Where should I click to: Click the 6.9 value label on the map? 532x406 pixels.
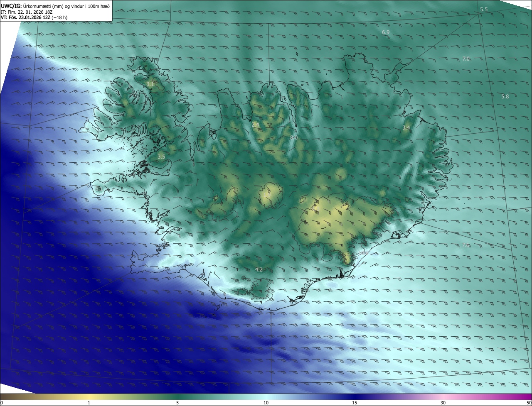pos(386,32)
